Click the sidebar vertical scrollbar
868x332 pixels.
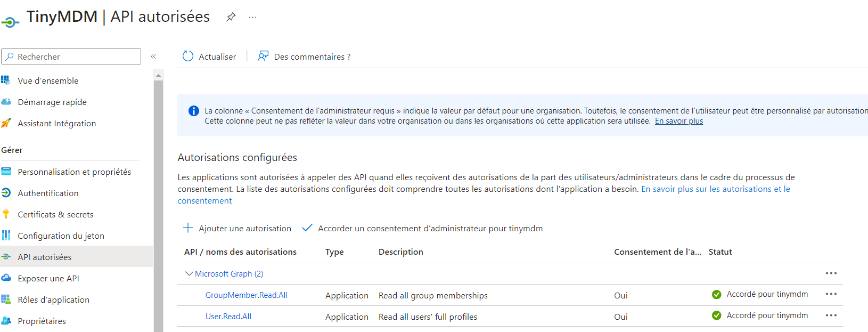pos(158,205)
